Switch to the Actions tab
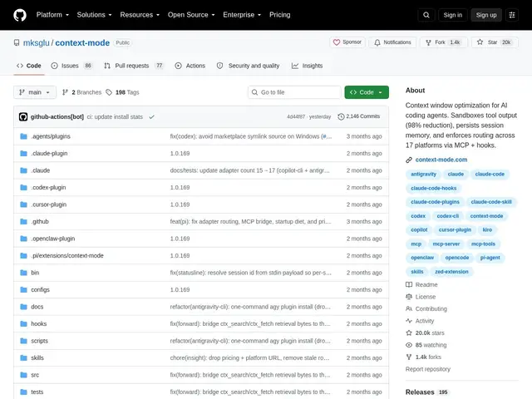This screenshot has height=399, width=532. (x=190, y=66)
